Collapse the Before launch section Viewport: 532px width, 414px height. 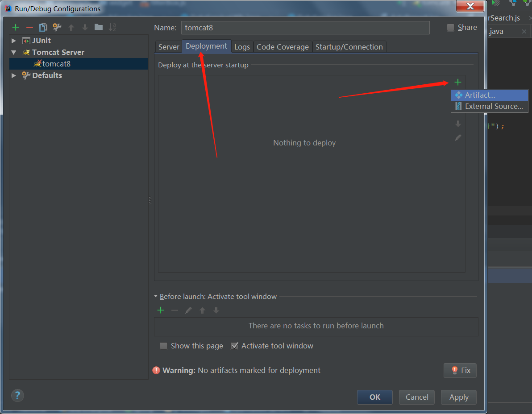(x=156, y=296)
